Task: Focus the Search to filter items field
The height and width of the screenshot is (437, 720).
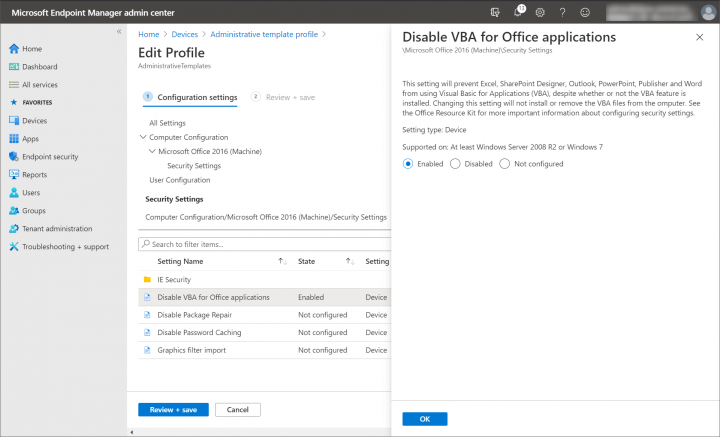Action: (x=266, y=244)
